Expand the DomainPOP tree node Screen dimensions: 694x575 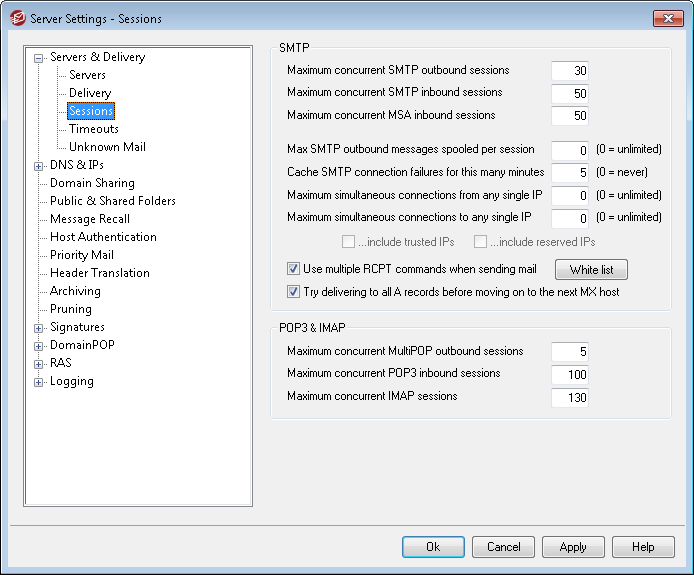[39, 346]
